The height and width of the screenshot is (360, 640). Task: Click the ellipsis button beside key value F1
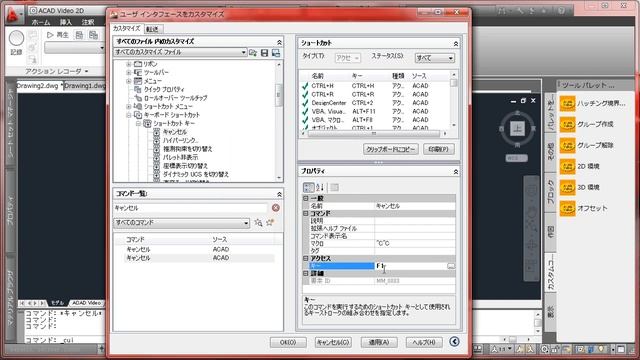(x=451, y=266)
